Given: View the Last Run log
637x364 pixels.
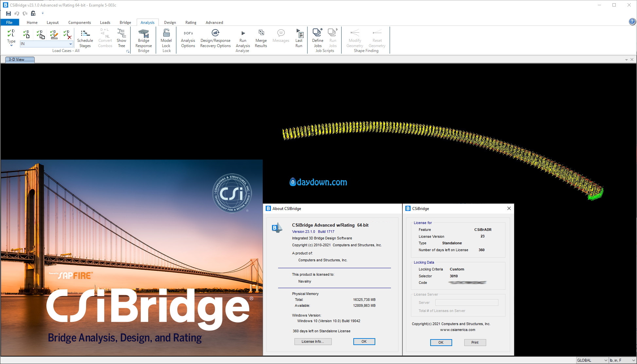Looking at the screenshot, I should (299, 38).
